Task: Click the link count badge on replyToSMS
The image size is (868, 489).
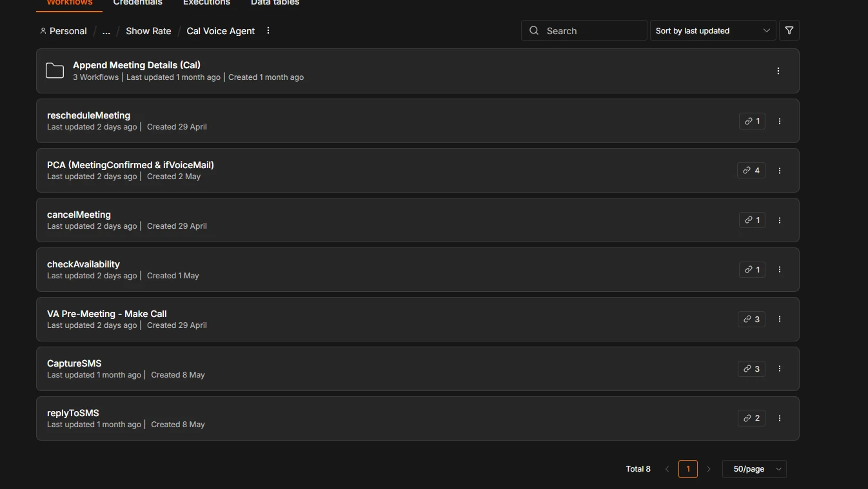Action: (x=751, y=419)
